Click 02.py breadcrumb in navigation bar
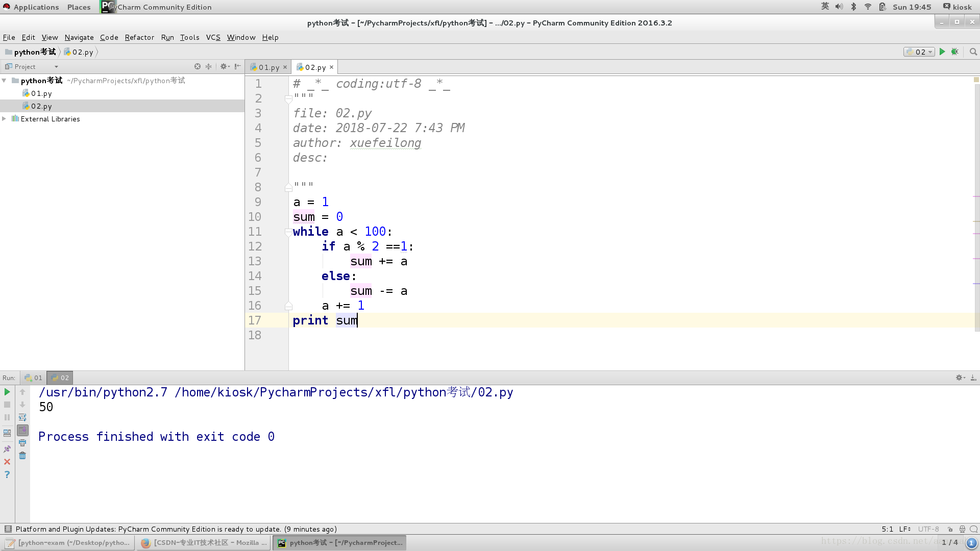This screenshot has height=551, width=980. (x=79, y=52)
